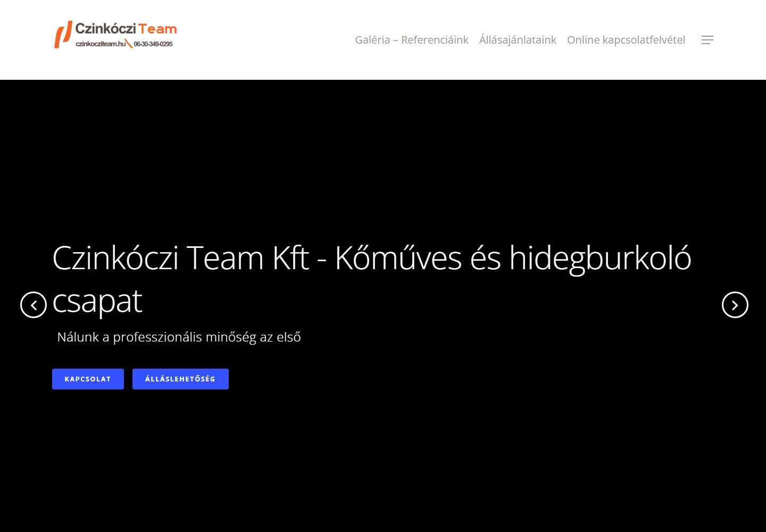Click the text 'Nálunk a professzionális minőség az első'

(179, 337)
